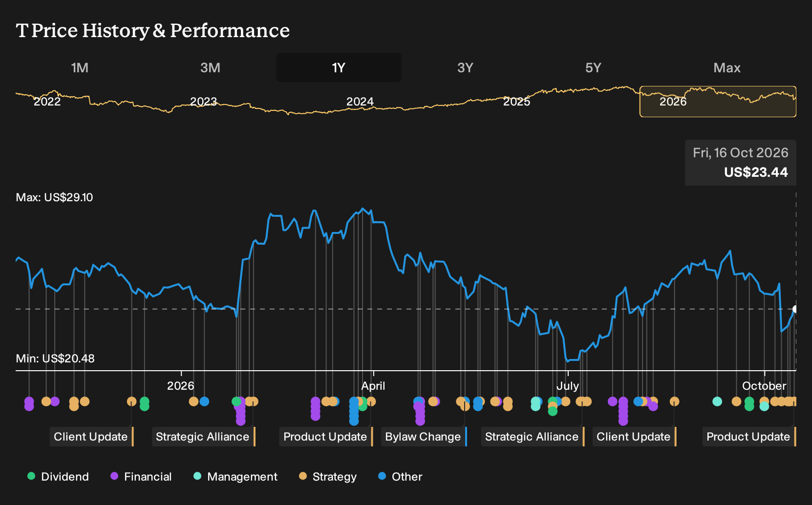Switch chart range to 1M
Viewport: 812px width, 505px height.
pyautogui.click(x=80, y=68)
